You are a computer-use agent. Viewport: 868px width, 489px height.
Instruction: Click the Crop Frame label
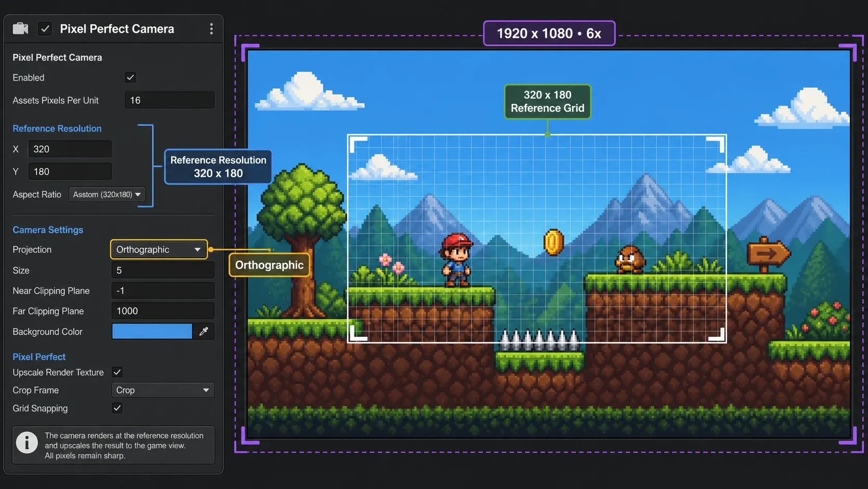(36, 390)
